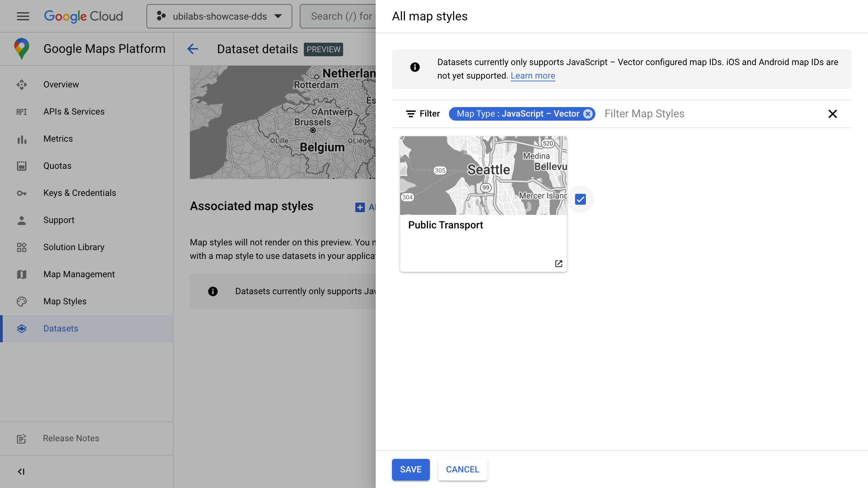
Task: Remove the Map Type JavaScript – Vector filter chip
Action: click(588, 114)
